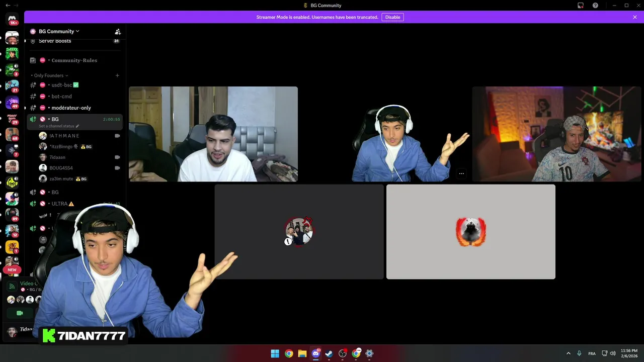The image size is (644, 362).
Task: Open the usdt-bsc channel
Action: tap(74, 85)
